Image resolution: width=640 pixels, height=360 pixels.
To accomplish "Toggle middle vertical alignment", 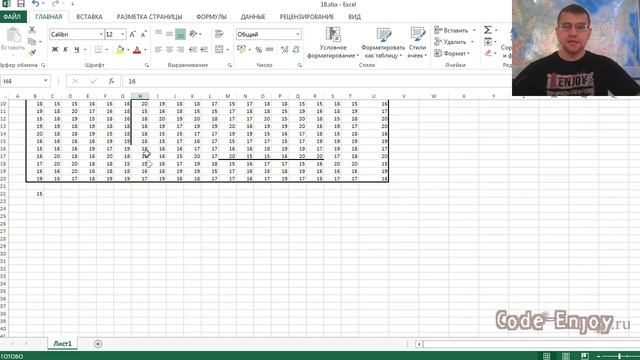I will coord(169,34).
